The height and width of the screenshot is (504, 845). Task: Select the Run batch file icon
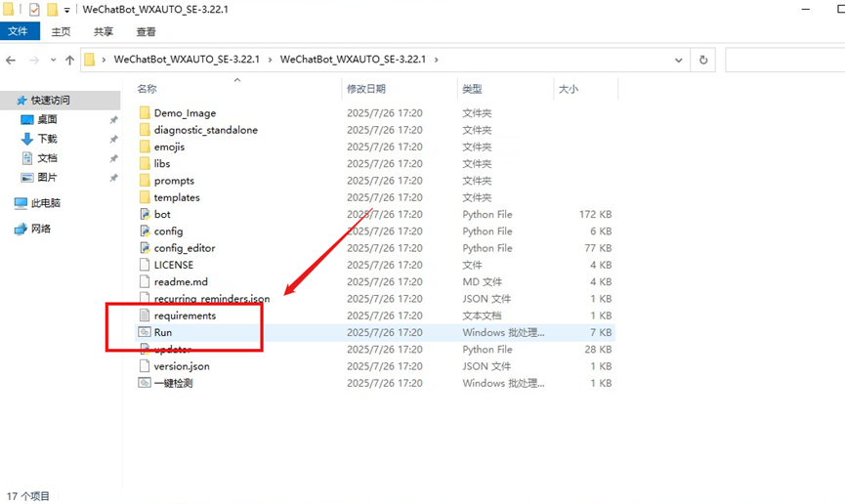(145, 332)
